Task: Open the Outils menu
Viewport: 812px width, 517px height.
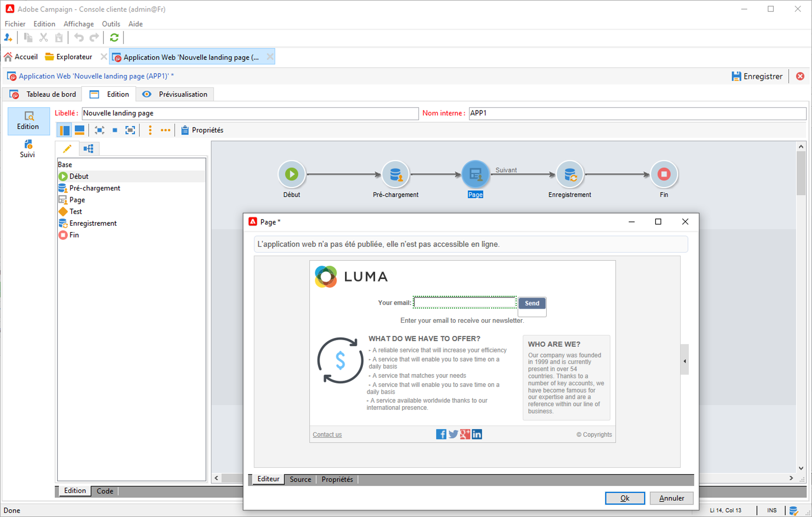Action: point(111,24)
